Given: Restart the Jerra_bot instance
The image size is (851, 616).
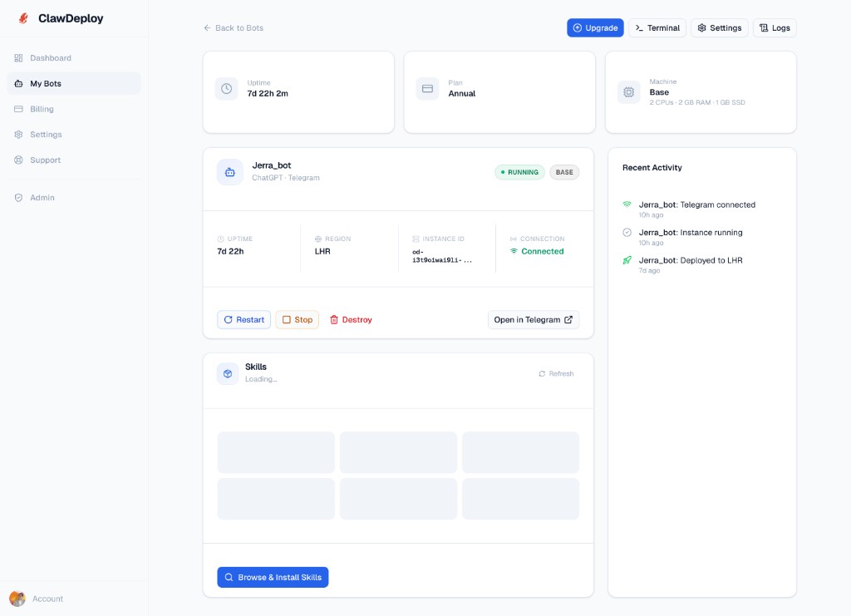Looking at the screenshot, I should [243, 320].
